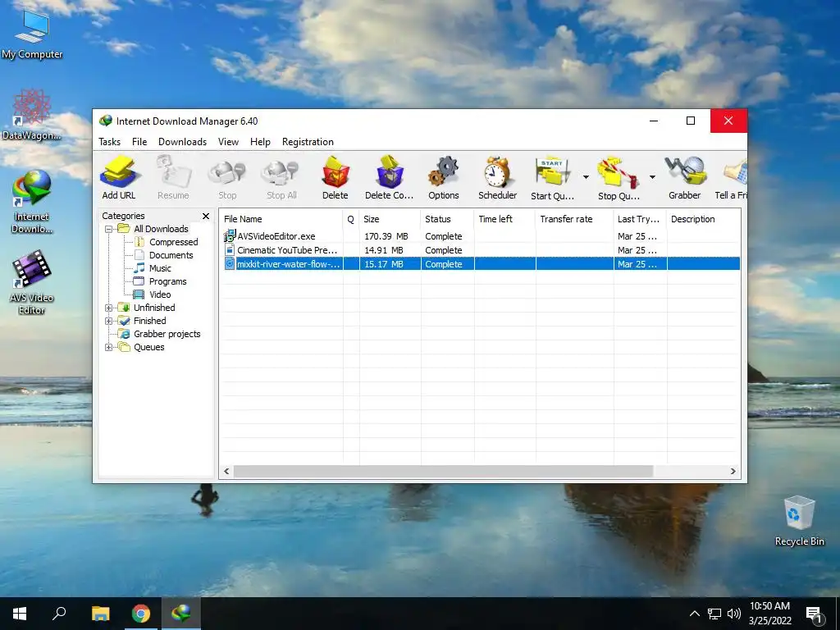Select the mixkit-river-water-flow file row
Screen dimensions: 840x630
pos(480,264)
